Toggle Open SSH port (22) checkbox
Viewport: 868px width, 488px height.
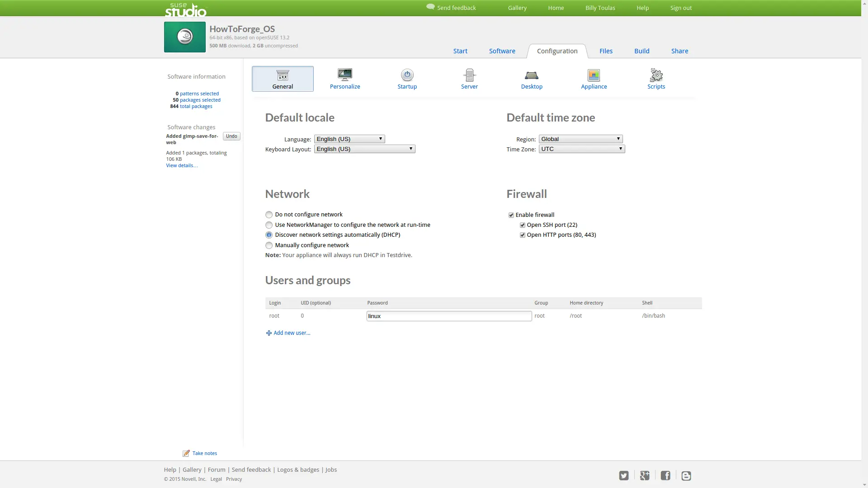point(523,225)
